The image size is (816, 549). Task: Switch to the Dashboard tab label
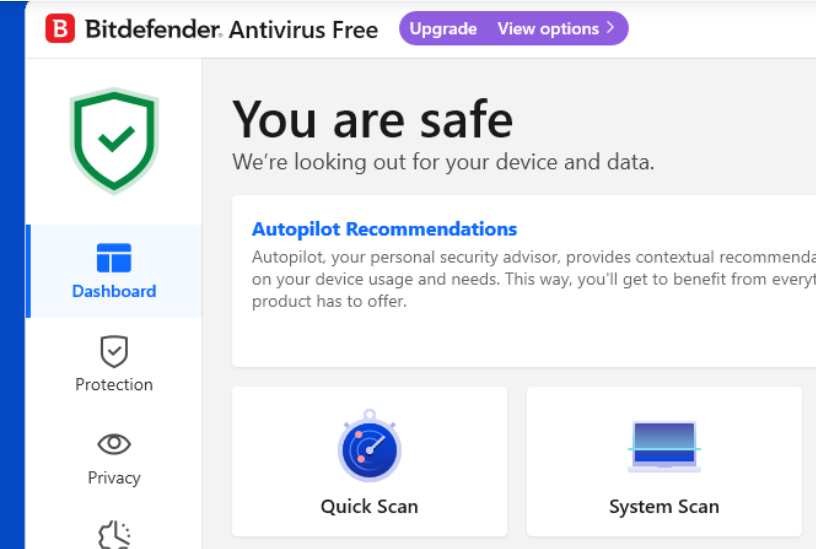pyautogui.click(x=114, y=292)
